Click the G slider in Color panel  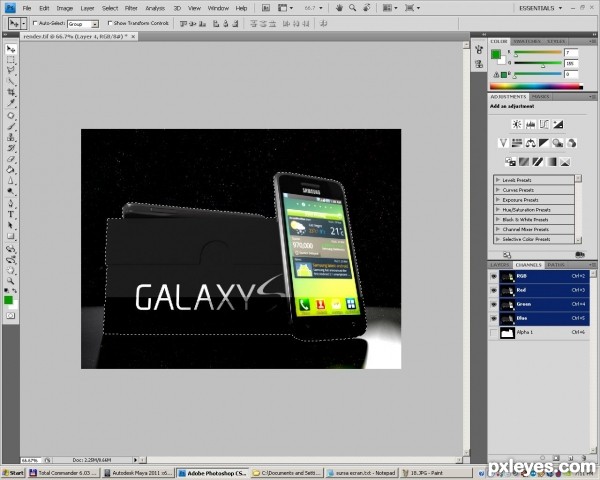click(538, 64)
